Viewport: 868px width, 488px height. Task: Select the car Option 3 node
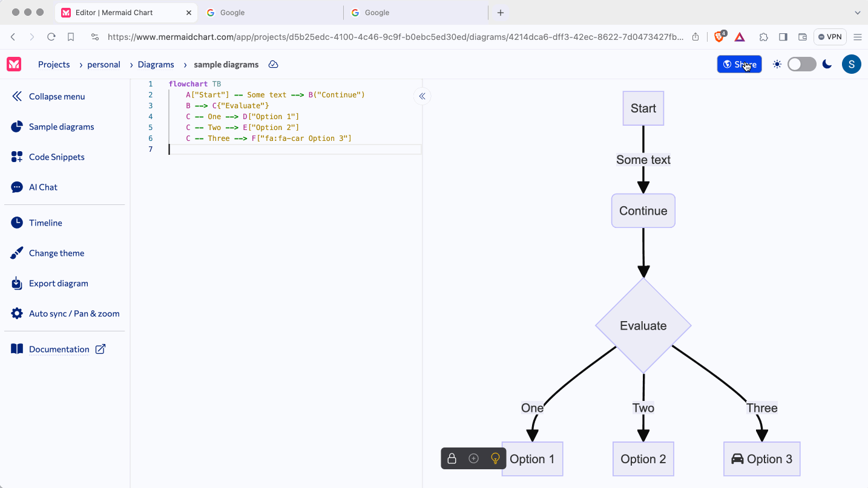pyautogui.click(x=761, y=459)
